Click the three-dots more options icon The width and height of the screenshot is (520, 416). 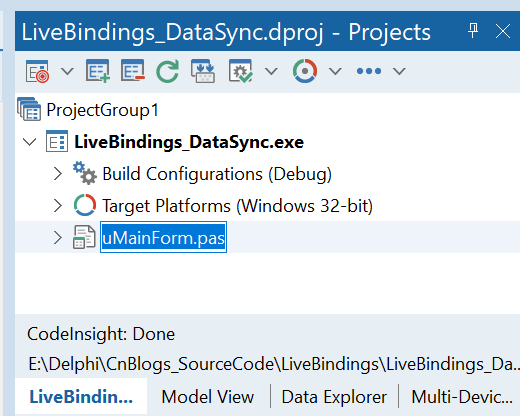[x=369, y=71]
